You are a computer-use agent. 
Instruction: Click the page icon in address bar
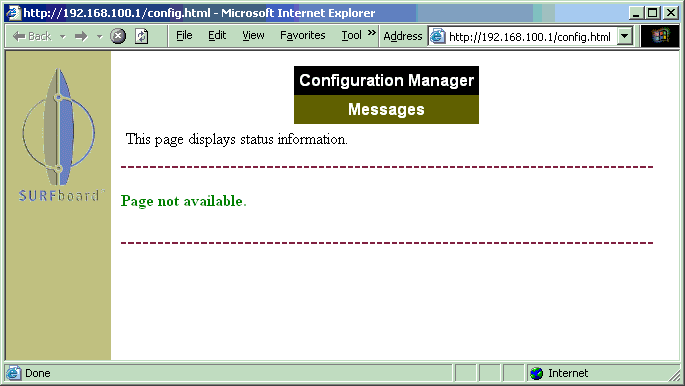click(437, 37)
